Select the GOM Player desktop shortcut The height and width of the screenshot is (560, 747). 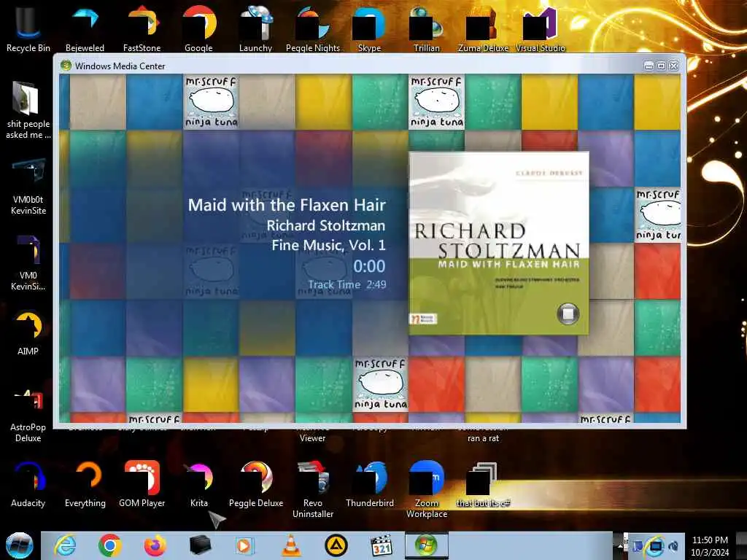click(x=142, y=484)
